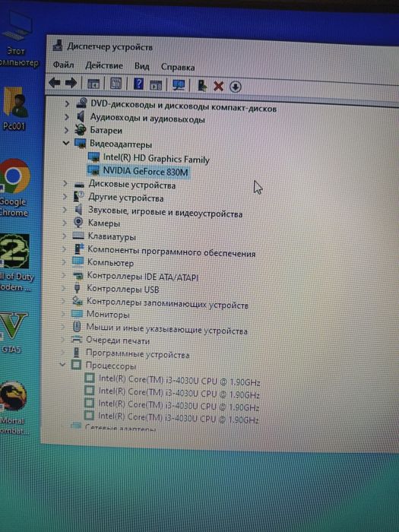Click the red X Uninstall device icon
This screenshot has height=532, width=399.
coord(218,86)
